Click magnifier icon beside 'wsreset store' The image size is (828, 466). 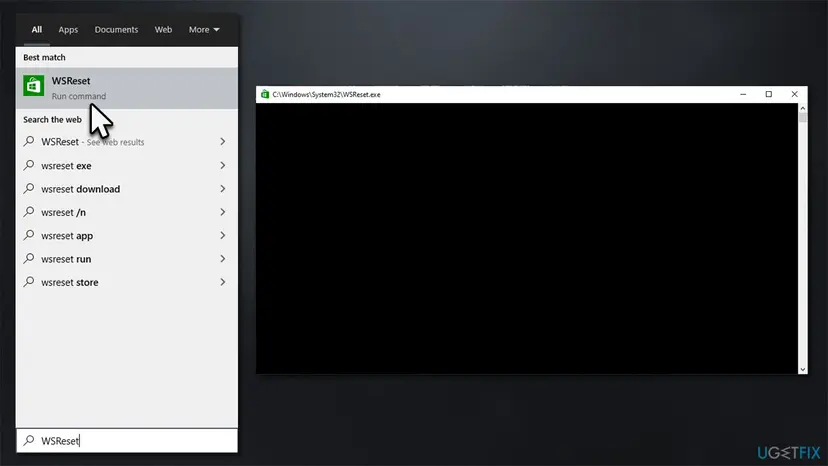pos(29,281)
